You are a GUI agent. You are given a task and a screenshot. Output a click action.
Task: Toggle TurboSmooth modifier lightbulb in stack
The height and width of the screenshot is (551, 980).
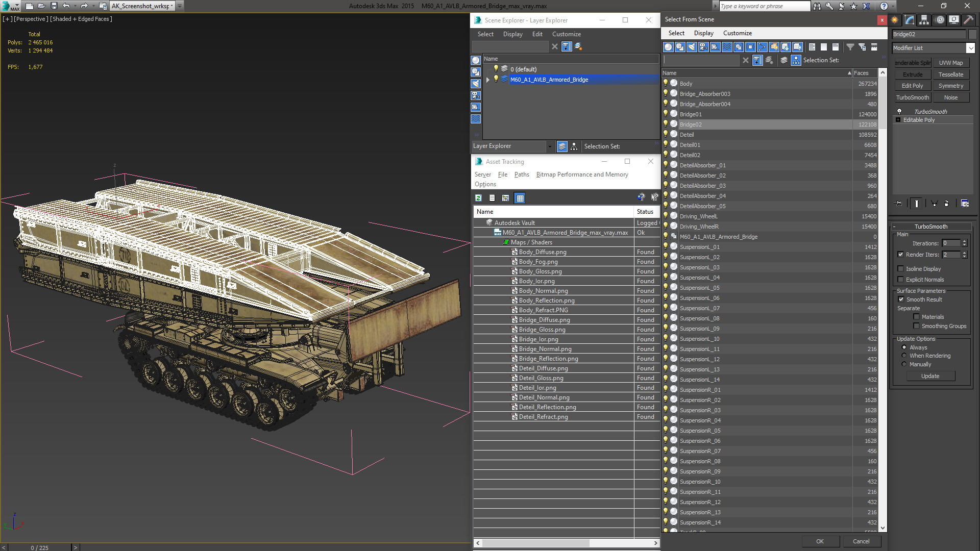899,111
